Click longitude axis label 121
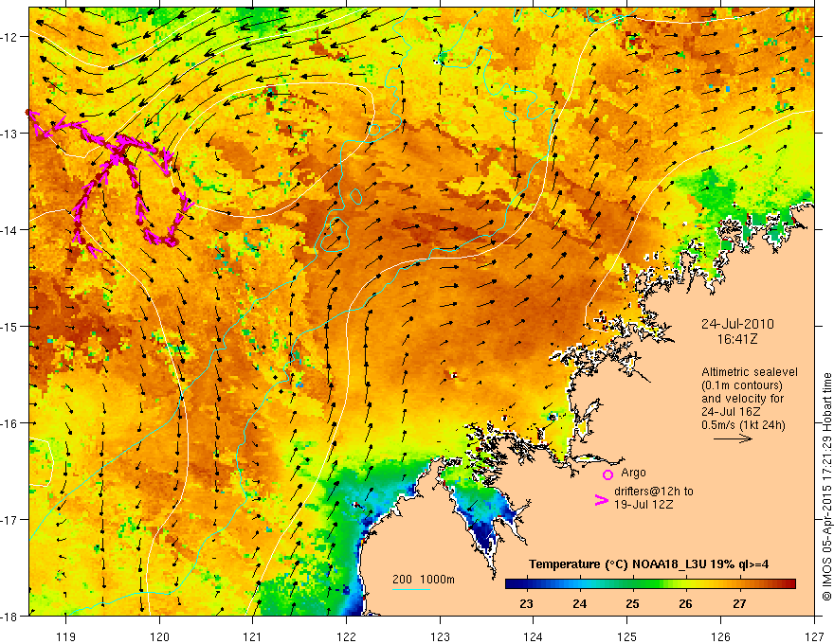Viewport: 834px width, 644px height. (x=253, y=636)
